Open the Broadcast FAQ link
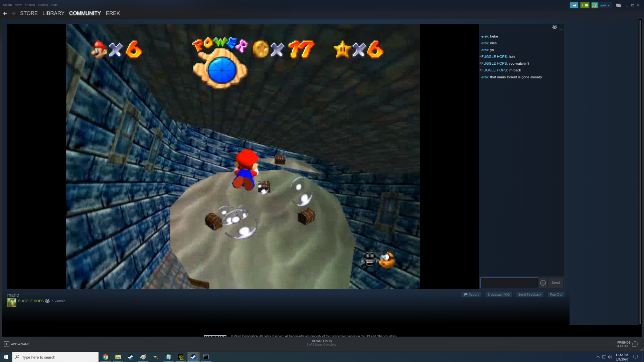The height and width of the screenshot is (362, 644). click(x=498, y=294)
